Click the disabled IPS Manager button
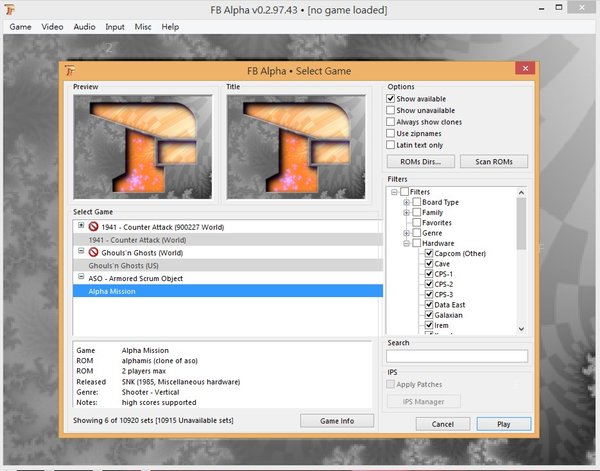The width and height of the screenshot is (600, 471). (423, 402)
